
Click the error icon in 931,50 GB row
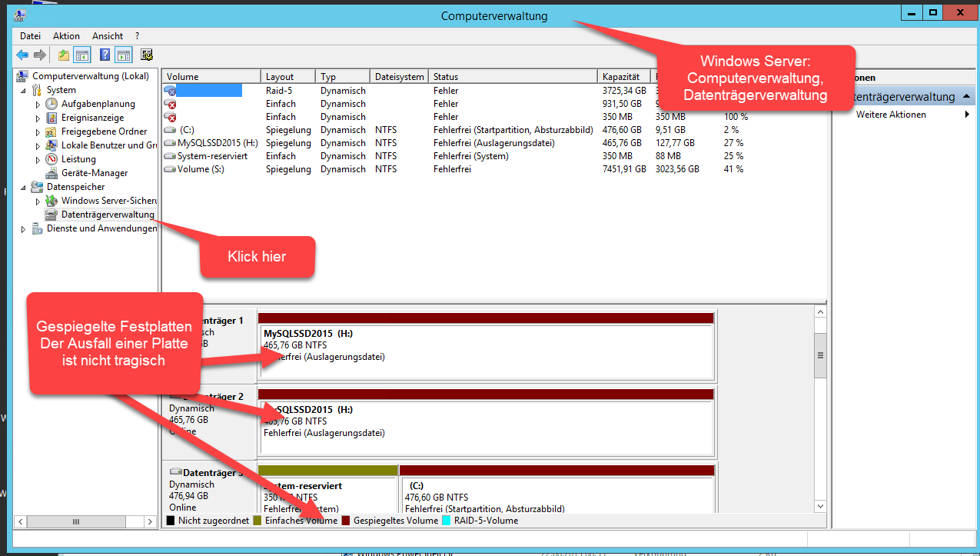(171, 104)
